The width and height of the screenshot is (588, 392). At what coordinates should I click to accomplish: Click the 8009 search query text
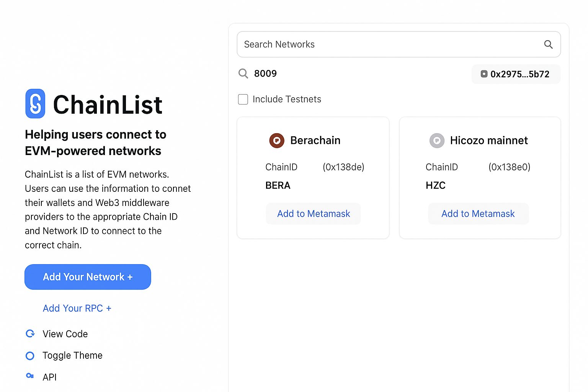coord(265,73)
